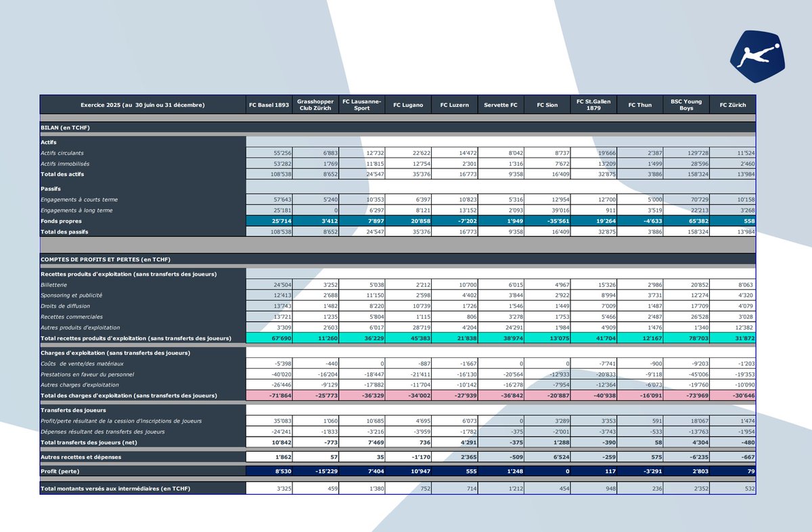
Task: Click the 'Total recettes produits d'exploitation' row label
Action: tap(136, 338)
